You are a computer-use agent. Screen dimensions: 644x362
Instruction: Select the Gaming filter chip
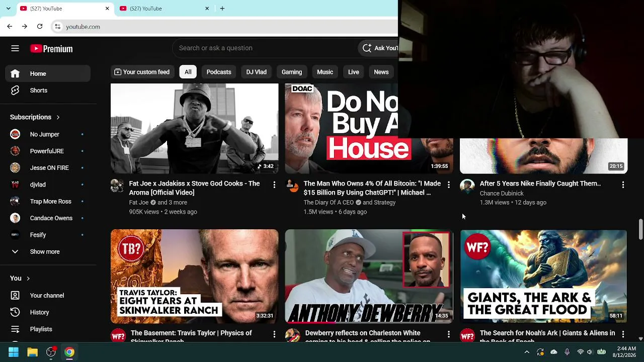click(x=292, y=72)
